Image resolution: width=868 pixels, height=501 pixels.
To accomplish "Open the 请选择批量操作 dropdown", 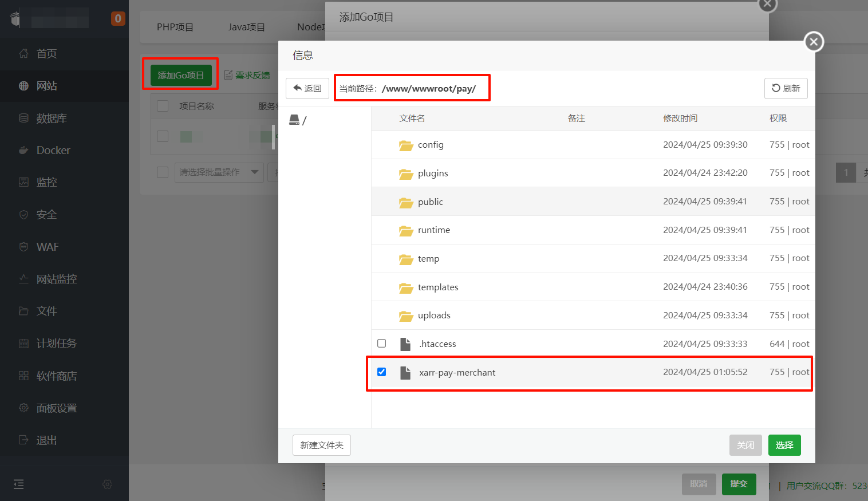I will tap(219, 172).
